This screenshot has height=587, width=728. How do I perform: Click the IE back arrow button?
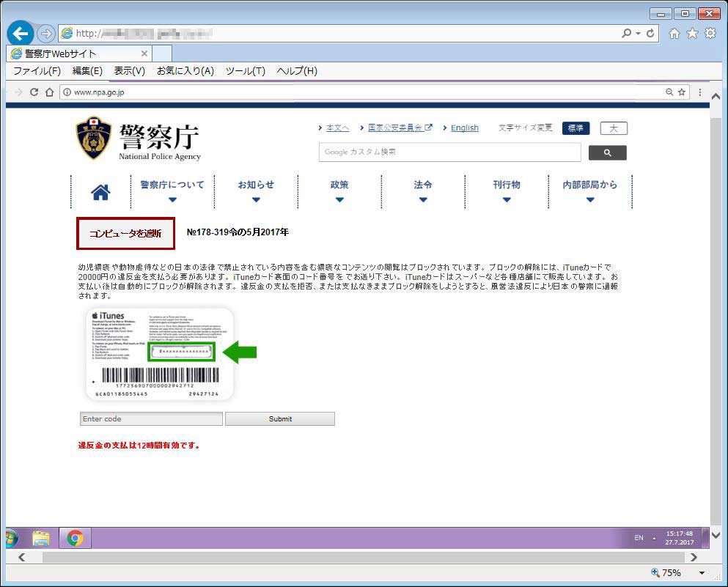click(21, 33)
